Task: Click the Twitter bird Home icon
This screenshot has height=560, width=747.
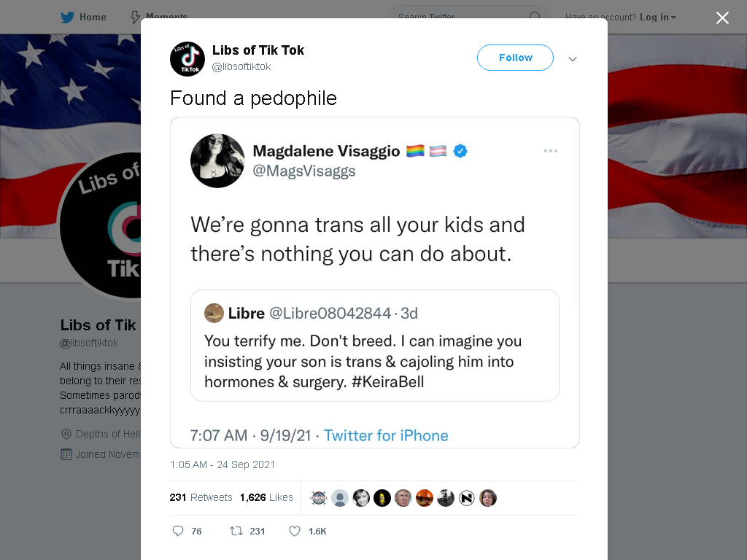Action: [67, 17]
